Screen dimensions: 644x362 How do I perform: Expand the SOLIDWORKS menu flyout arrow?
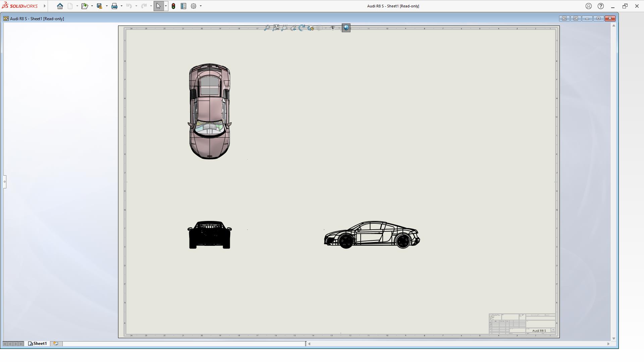pos(45,6)
